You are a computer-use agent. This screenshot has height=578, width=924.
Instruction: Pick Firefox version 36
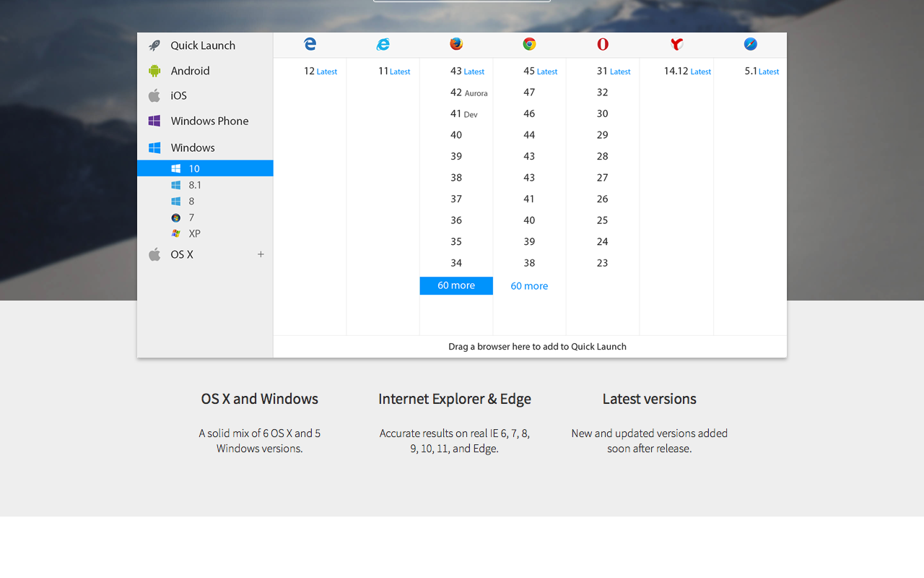(456, 220)
